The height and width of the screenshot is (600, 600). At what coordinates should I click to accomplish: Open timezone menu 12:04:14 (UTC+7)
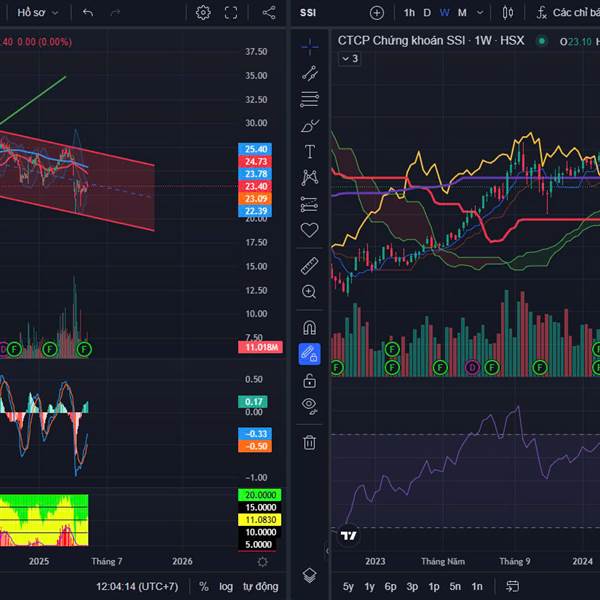(x=137, y=586)
